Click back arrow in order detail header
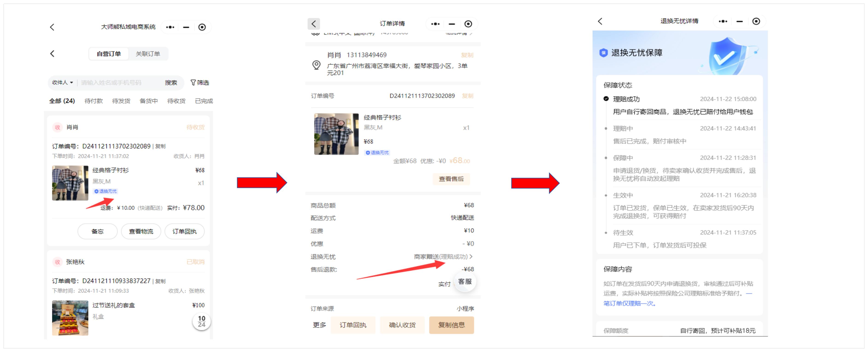868x352 pixels. 313,23
